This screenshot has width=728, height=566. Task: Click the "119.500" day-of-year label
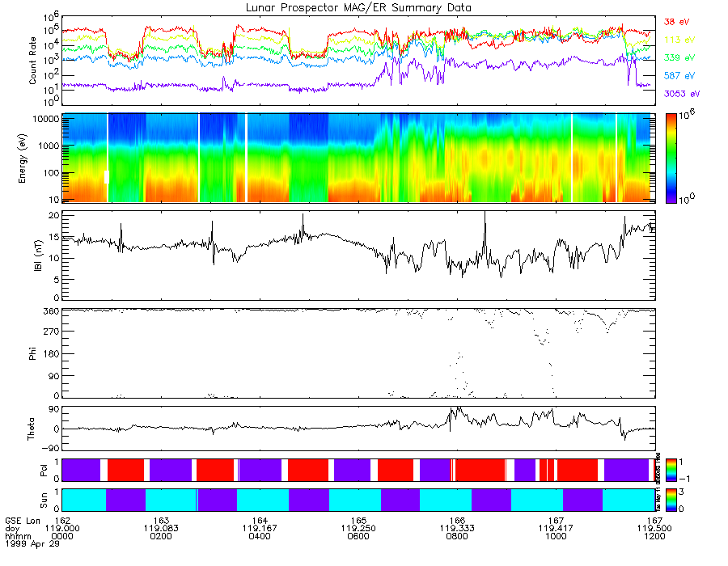[654, 529]
